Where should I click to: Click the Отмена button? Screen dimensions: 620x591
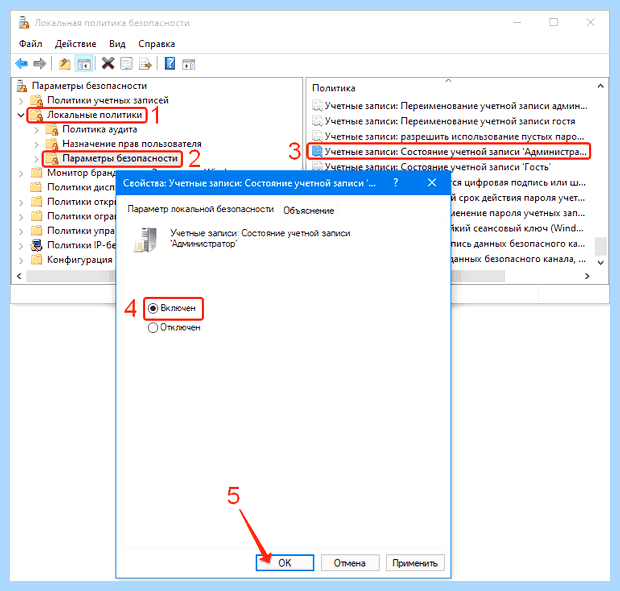coord(350,563)
